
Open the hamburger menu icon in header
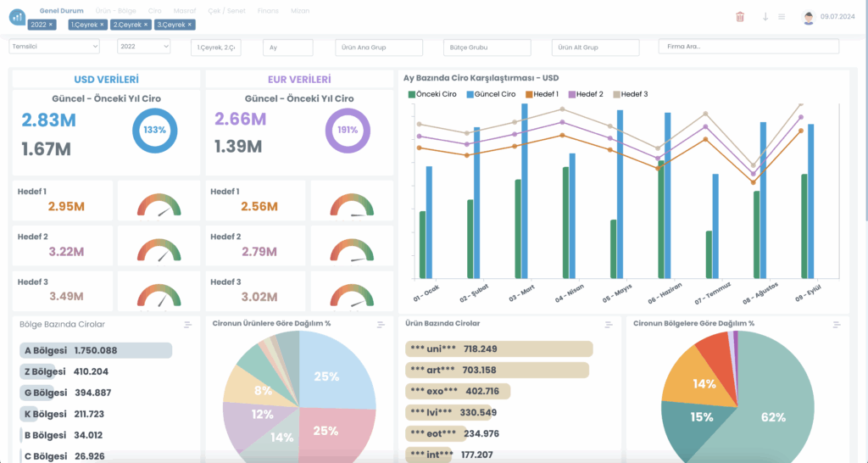point(782,17)
